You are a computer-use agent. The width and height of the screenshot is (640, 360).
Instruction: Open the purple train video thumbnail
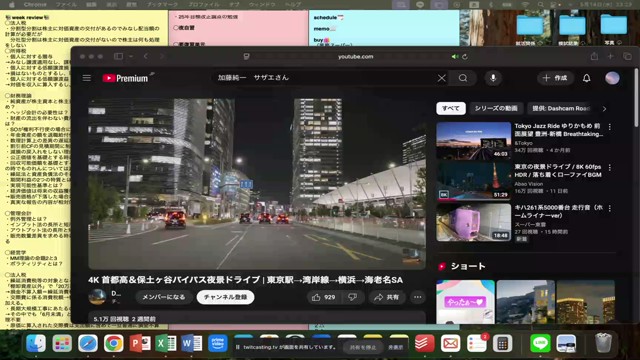point(473,223)
